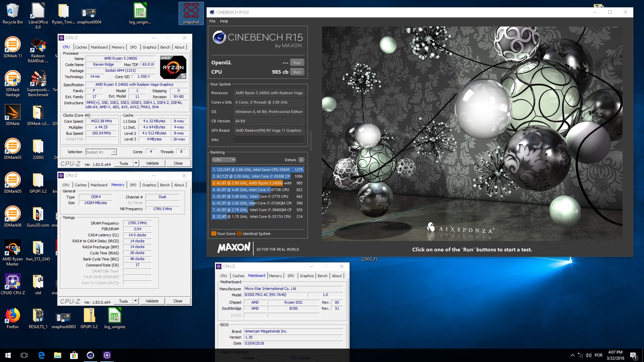Select the snapshot desktop icon

coord(191,13)
